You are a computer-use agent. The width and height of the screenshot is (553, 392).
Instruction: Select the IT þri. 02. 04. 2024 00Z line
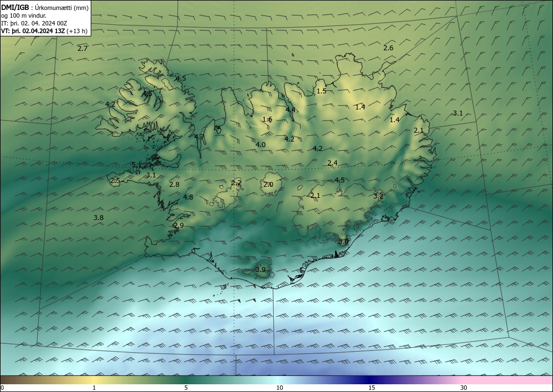pyautogui.click(x=34, y=23)
